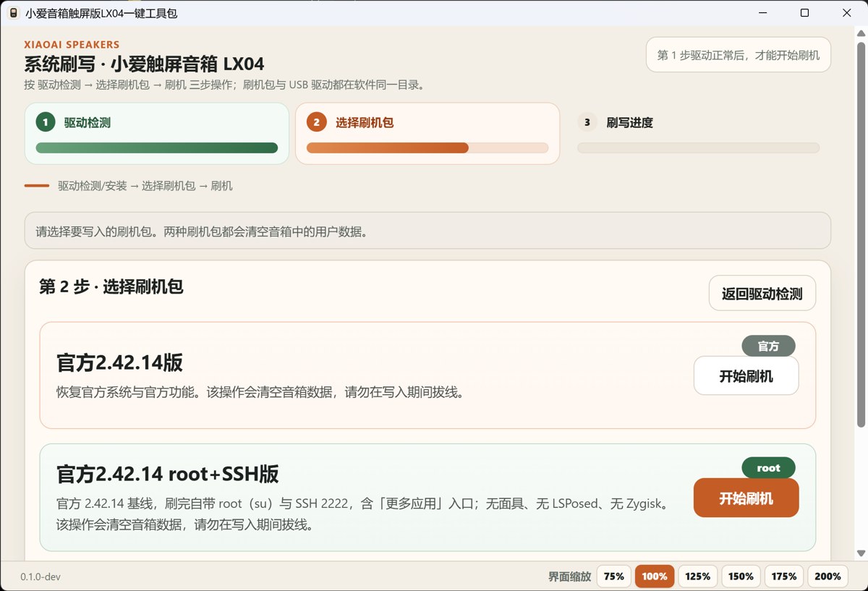Click the XIAOAI SPEAKERS label
Viewport: 868px width, 591px height.
[72, 45]
